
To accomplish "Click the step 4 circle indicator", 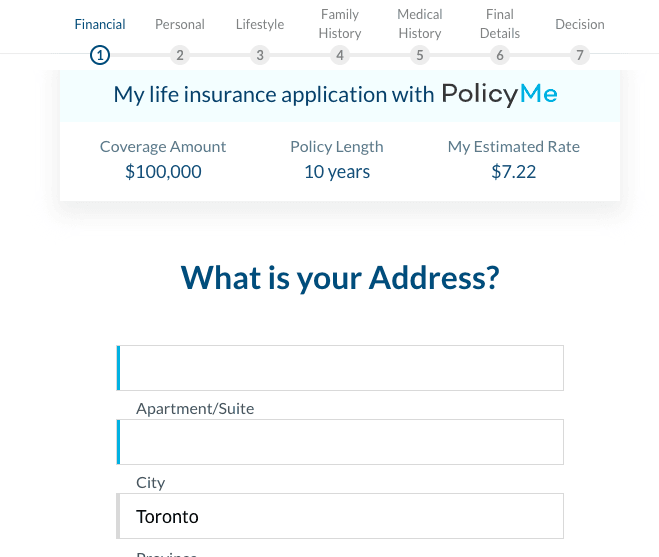I will 340,55.
